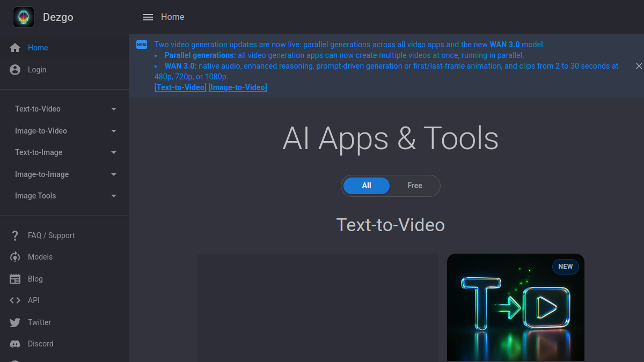Screen dimensions: 644x362
Task: Click the Login person icon
Action: tap(15, 70)
